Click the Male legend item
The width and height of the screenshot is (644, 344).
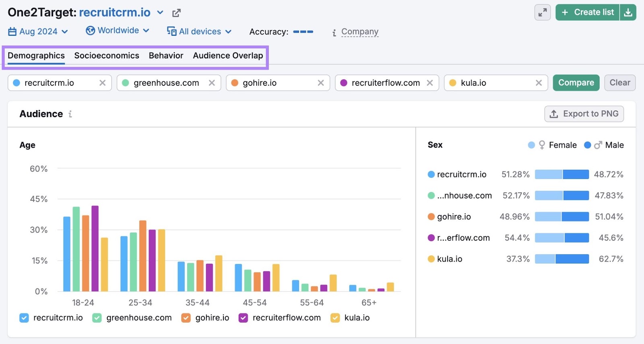coord(604,145)
